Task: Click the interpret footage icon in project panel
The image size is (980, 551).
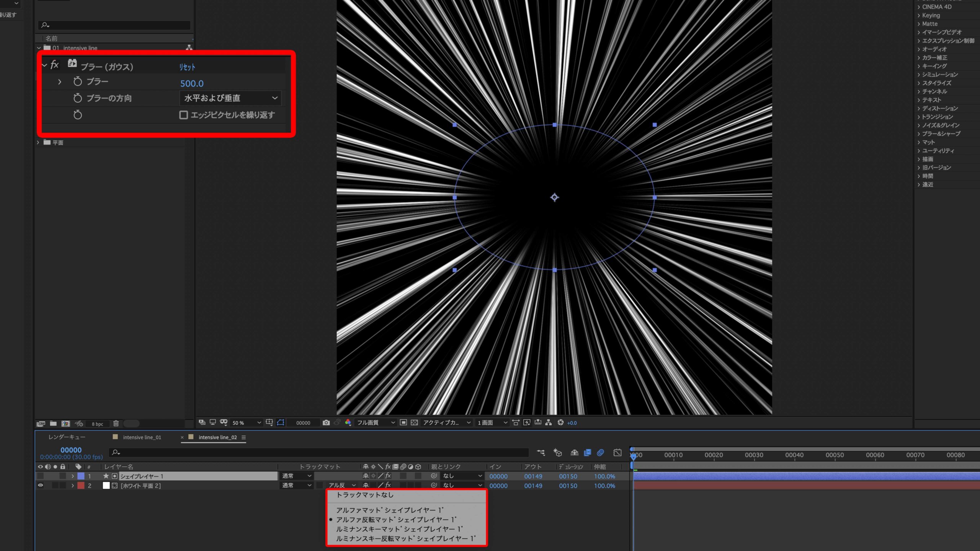Action: tap(41, 424)
